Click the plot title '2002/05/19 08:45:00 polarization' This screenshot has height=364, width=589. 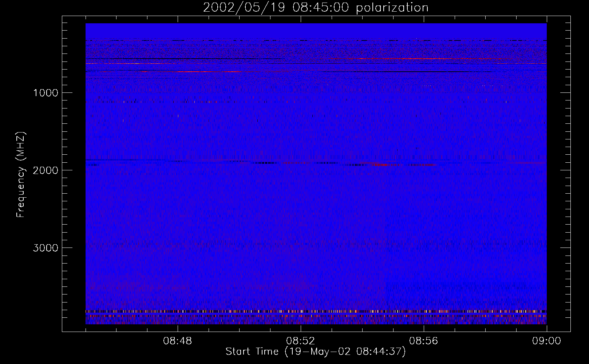316,8
